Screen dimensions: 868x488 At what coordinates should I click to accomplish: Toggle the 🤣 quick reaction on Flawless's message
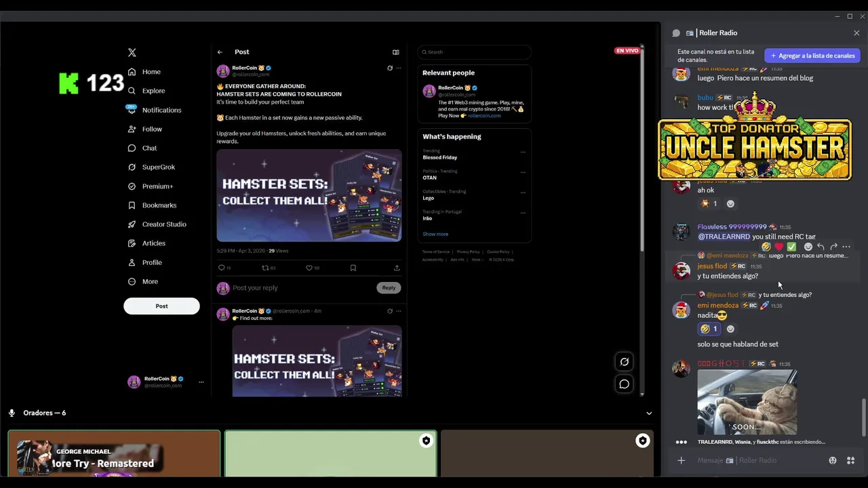click(766, 247)
